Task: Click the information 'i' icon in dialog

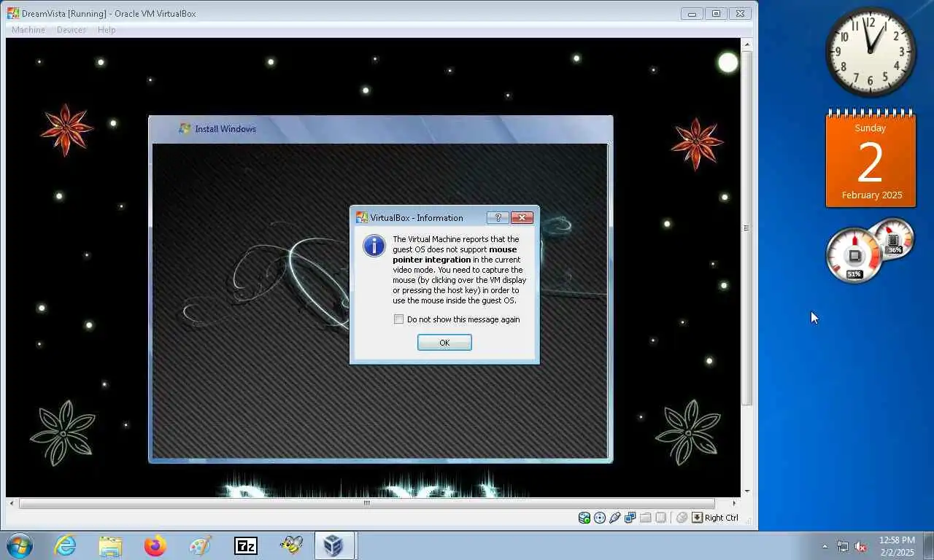Action: (374, 246)
